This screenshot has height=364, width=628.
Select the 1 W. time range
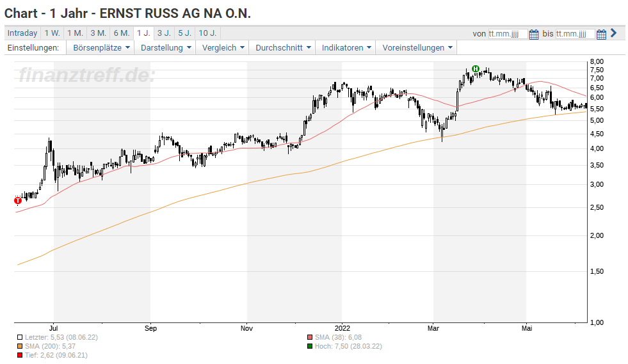52,33
